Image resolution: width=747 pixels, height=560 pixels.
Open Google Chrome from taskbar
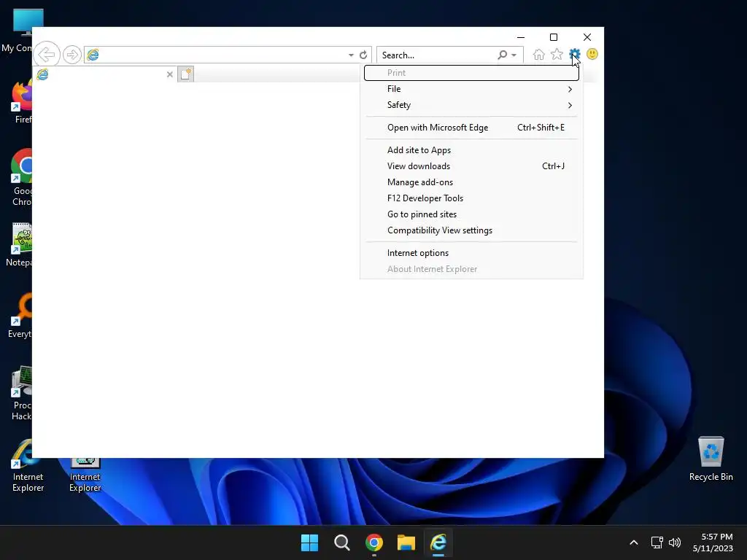(374, 542)
